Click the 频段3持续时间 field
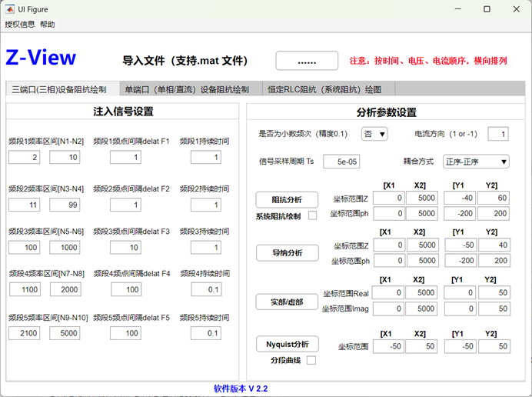This screenshot has height=397, width=532. tap(206, 248)
